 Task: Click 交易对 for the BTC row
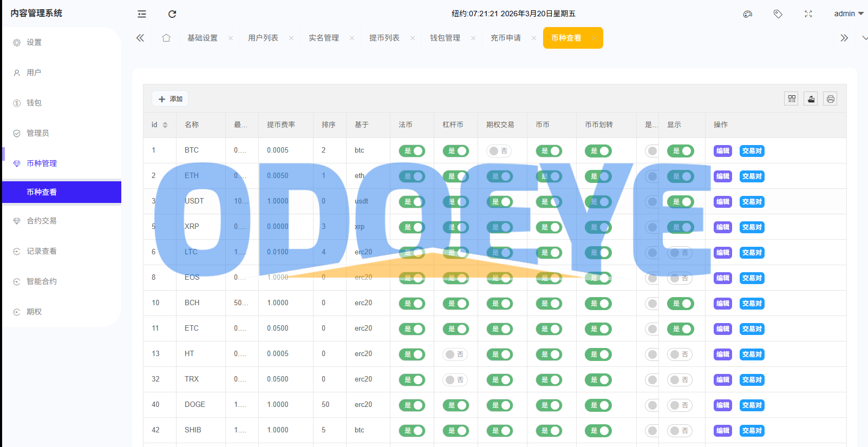(752, 151)
